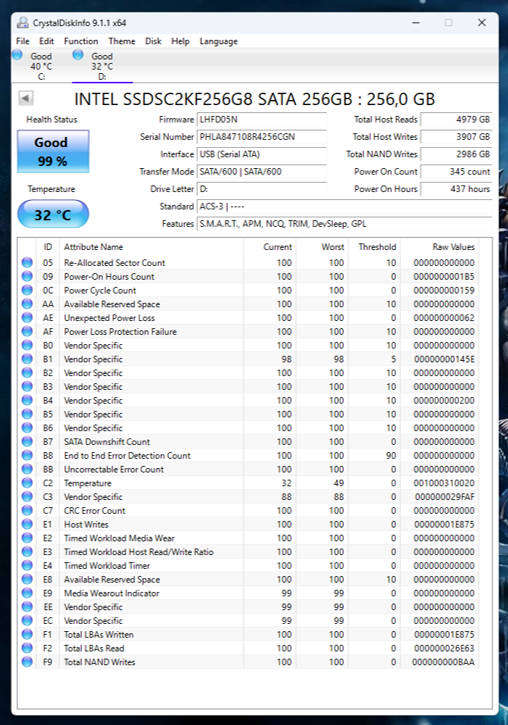Click status icon for Power Loss Protection Failure
508x725 pixels.
(27, 332)
